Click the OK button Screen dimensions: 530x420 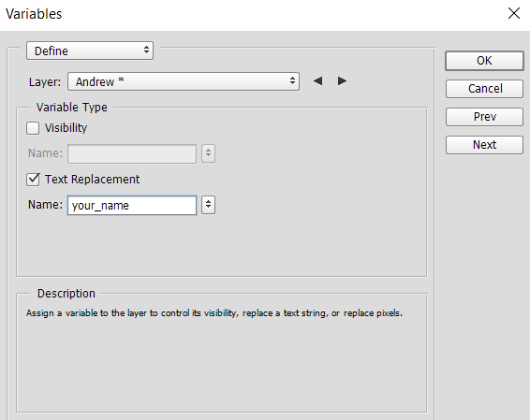coord(484,61)
